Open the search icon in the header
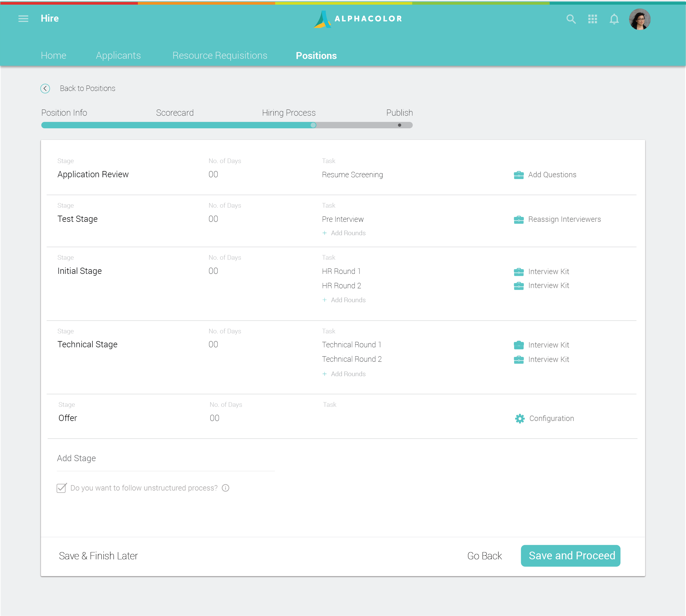 pos(571,19)
